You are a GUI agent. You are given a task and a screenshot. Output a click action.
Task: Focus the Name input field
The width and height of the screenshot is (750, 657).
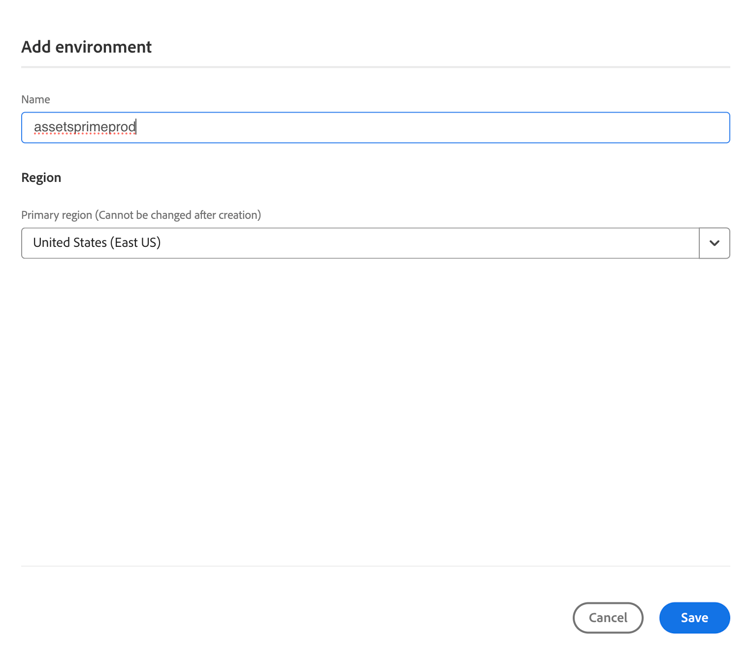click(375, 128)
